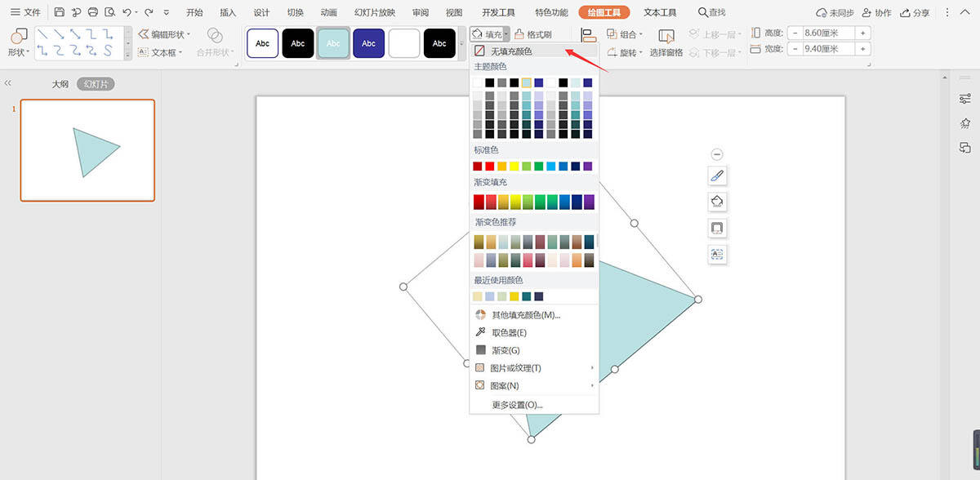Click the 分享 share button
The height and width of the screenshot is (480, 980).
pyautogui.click(x=915, y=13)
